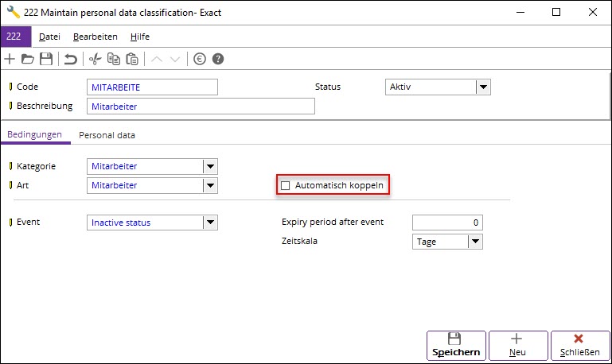Viewport: 612px width, 364px height.
Task: Click the Neu button
Action: pyautogui.click(x=518, y=346)
